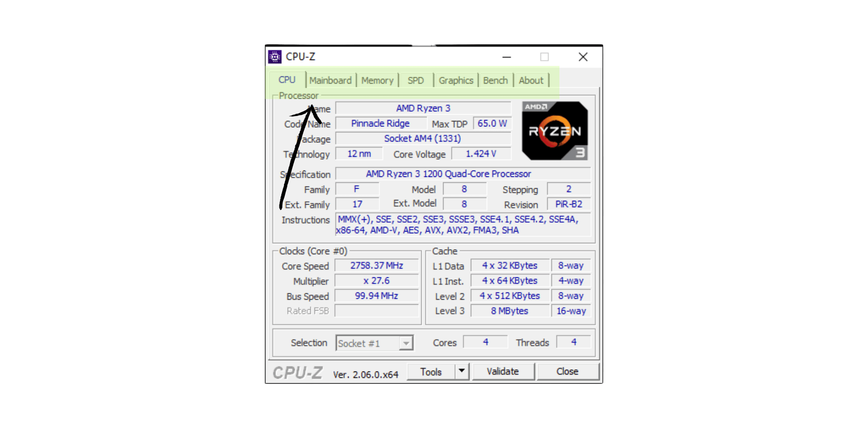Select the CPU tab
Image resolution: width=868 pixels, height=442 pixels.
287,80
